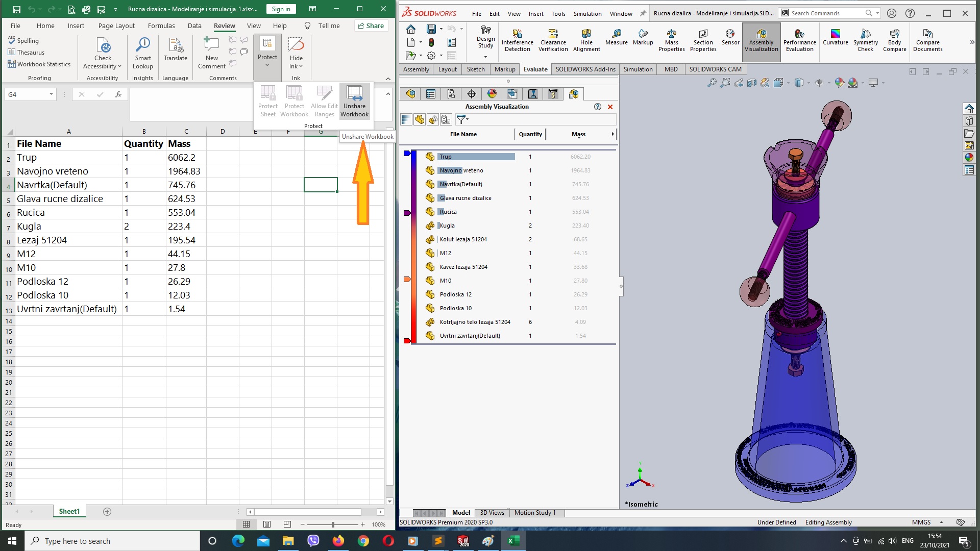Open Compare Documents tool
The width and height of the screenshot is (980, 551).
pyautogui.click(x=927, y=40)
